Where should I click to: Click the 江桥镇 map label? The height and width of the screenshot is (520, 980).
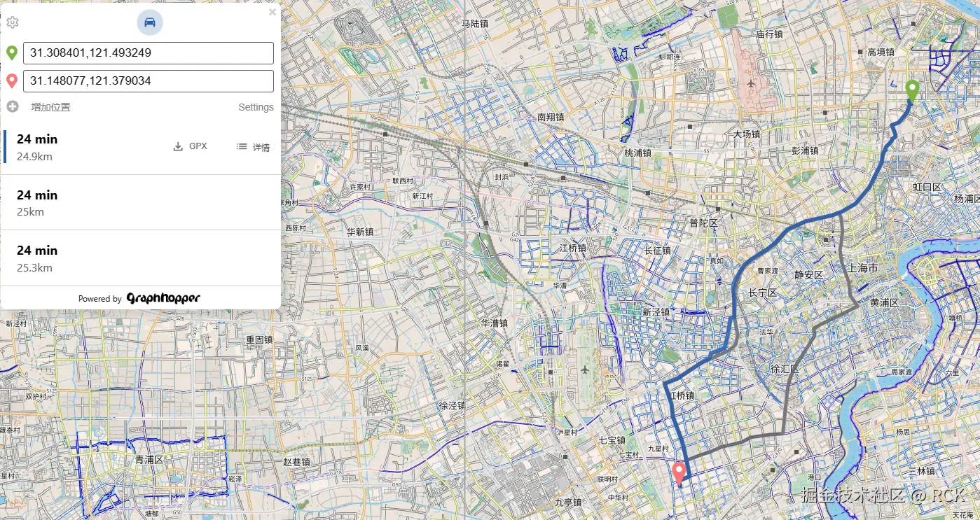pos(572,248)
